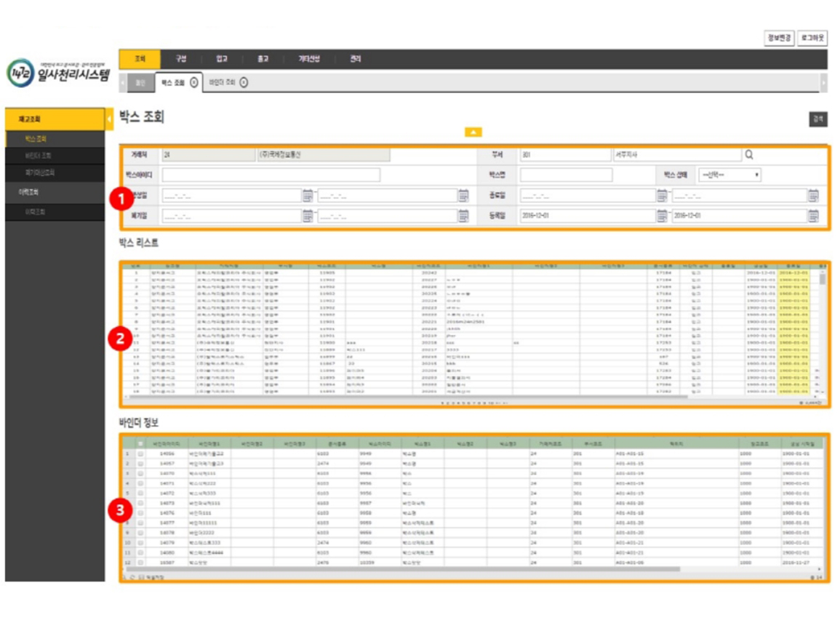The height and width of the screenshot is (636, 840).
Task: Click the tab strip left scroll arrow
Action: (x=123, y=82)
